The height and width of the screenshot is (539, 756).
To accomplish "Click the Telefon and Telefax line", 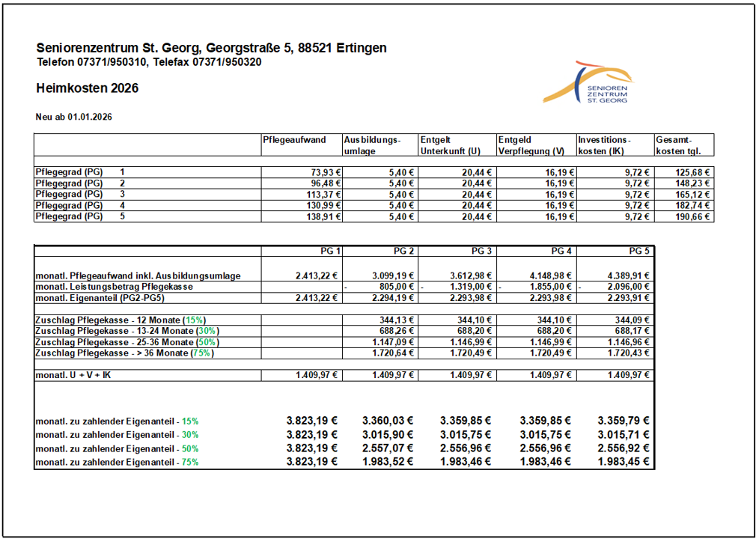I will [148, 62].
